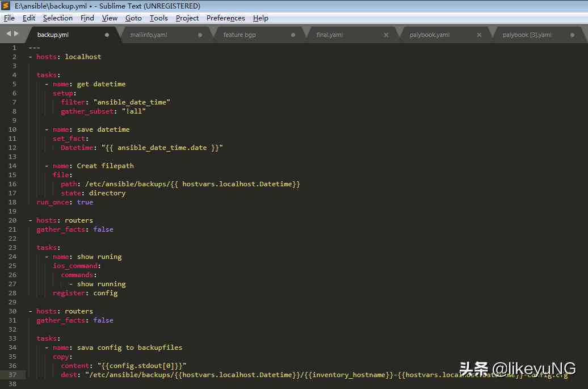
Task: Open the Preferences menu
Action: (226, 18)
